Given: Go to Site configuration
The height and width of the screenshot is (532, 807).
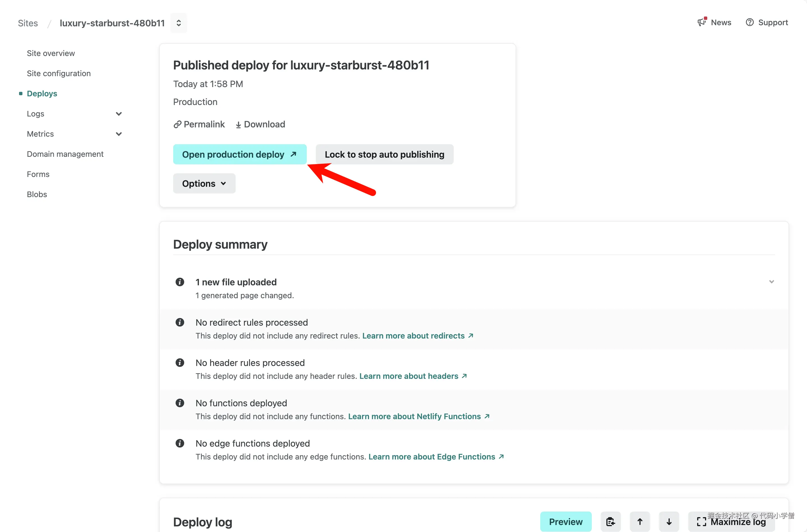Looking at the screenshot, I should click(59, 73).
